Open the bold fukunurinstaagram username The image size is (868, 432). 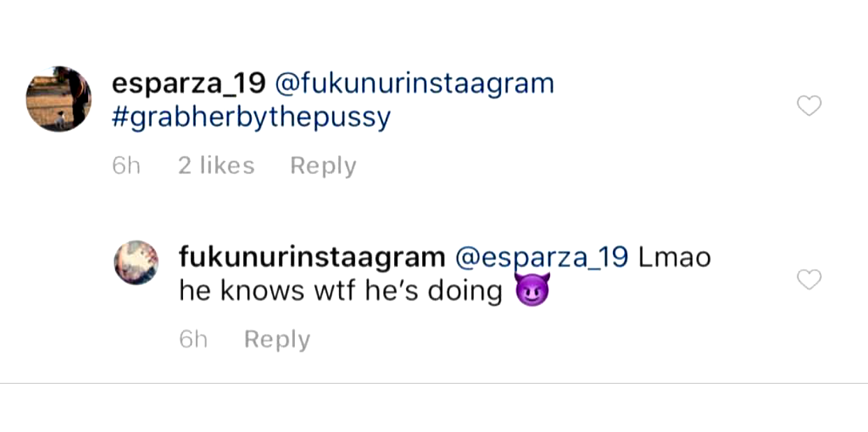click(312, 258)
